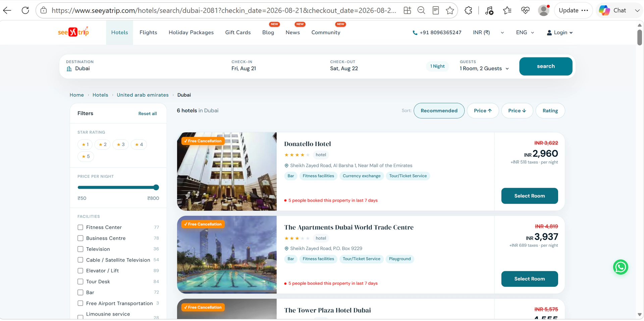Screen dimensions: 644x321
Task: Filter by 5 star rating
Action: point(86,156)
